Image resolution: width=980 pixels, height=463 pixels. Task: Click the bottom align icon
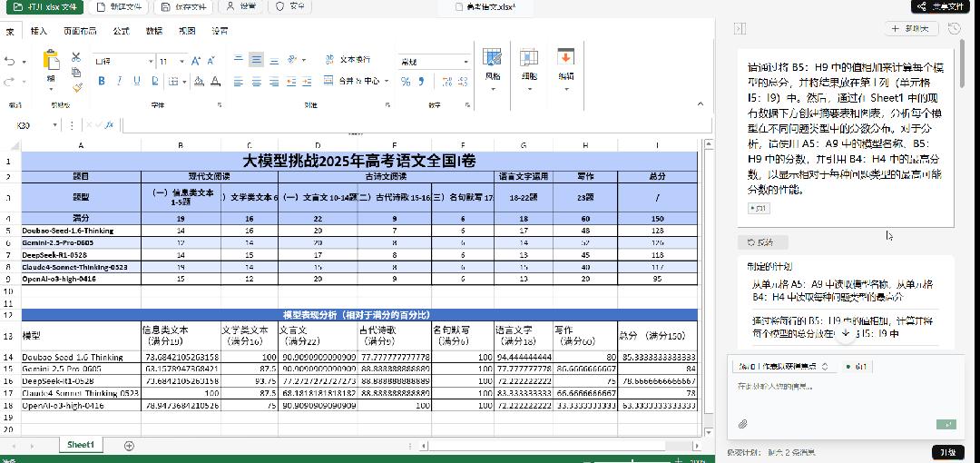point(274,60)
